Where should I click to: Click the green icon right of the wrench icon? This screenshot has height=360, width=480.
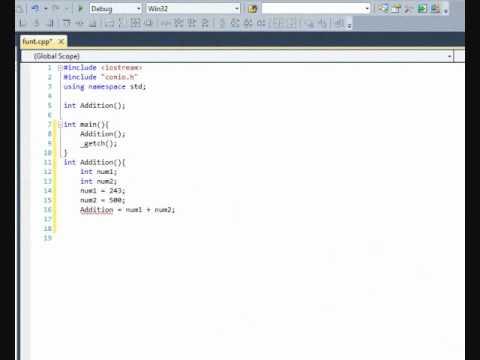tap(422, 8)
